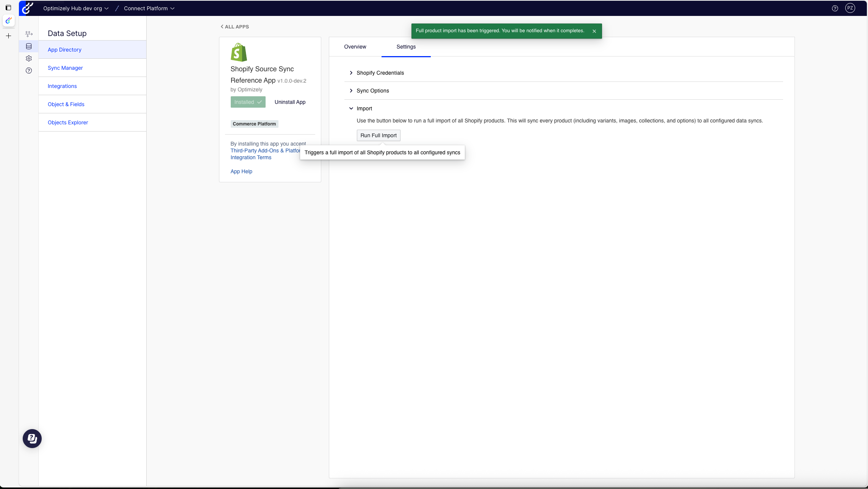
Task: Open the help chat bubble widget
Action: click(x=32, y=439)
